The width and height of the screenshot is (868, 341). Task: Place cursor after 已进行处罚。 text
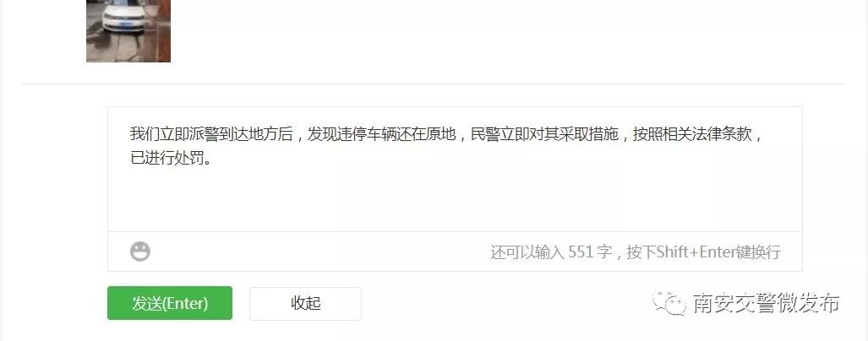point(213,160)
